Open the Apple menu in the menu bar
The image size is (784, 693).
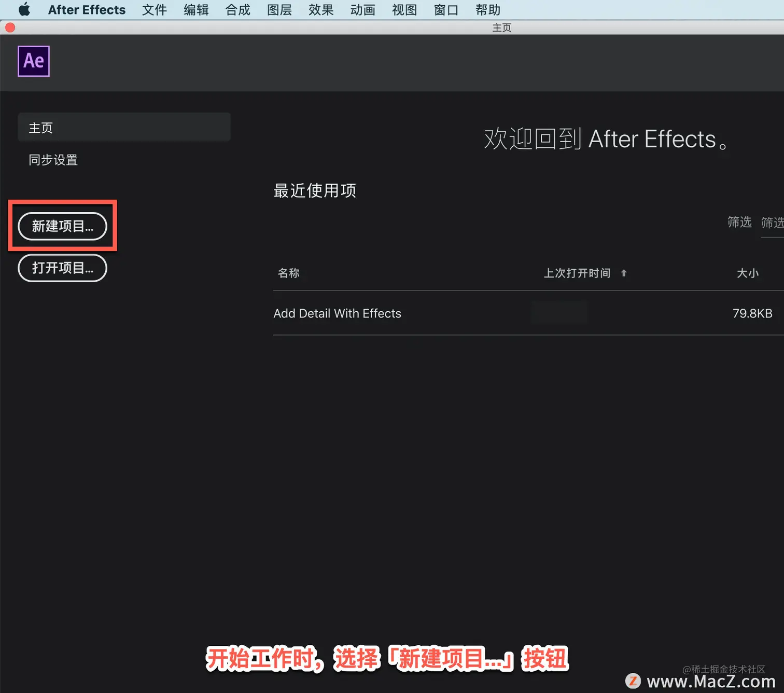coord(23,9)
